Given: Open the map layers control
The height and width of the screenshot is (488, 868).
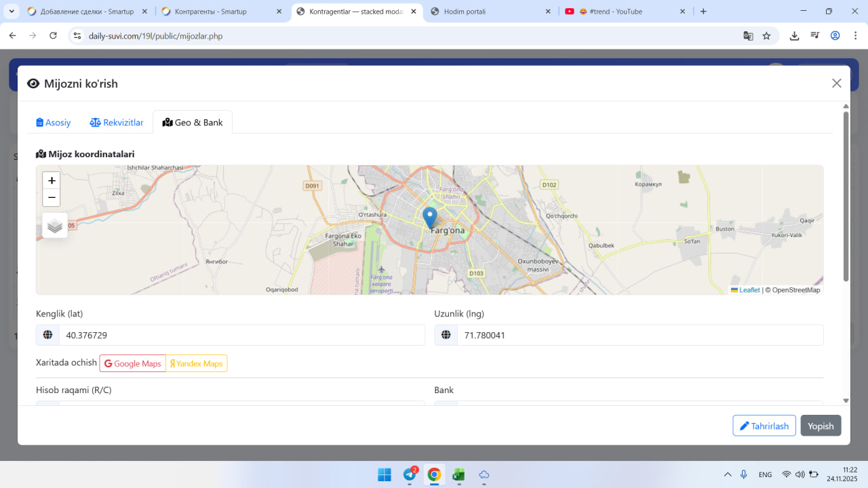Looking at the screenshot, I should 55,226.
